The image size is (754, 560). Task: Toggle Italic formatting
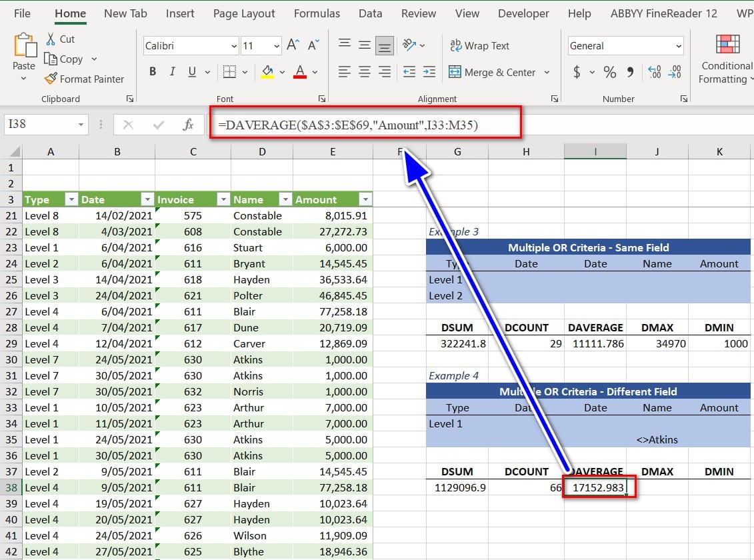[x=172, y=72]
